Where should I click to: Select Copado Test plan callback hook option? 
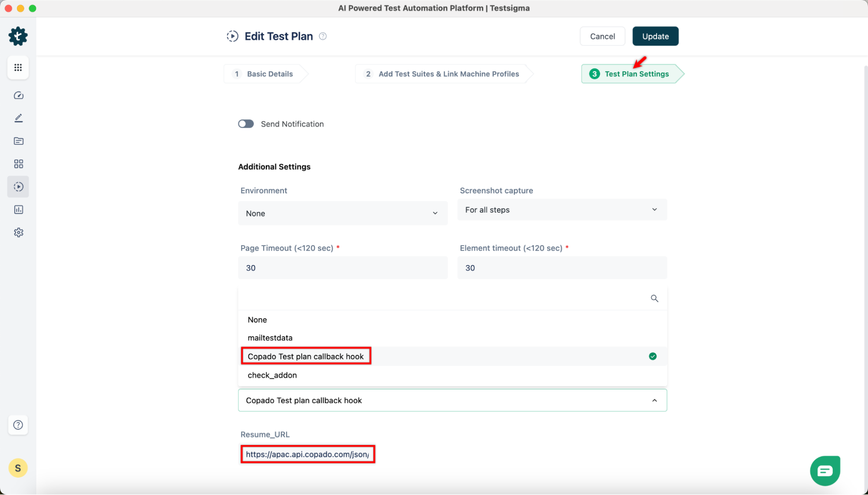click(306, 356)
